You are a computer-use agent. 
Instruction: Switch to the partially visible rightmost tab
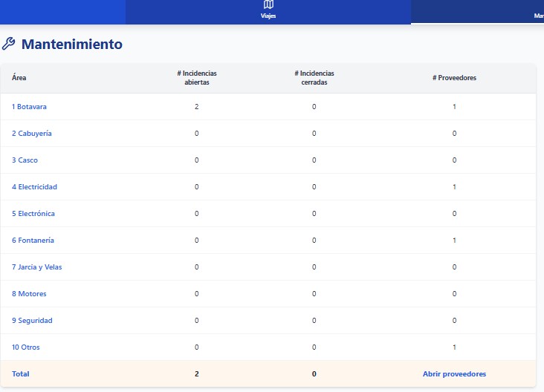pyautogui.click(x=537, y=15)
